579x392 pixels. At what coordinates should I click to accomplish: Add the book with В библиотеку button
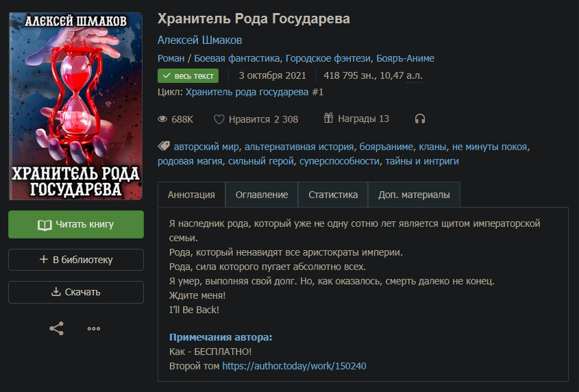point(76,260)
